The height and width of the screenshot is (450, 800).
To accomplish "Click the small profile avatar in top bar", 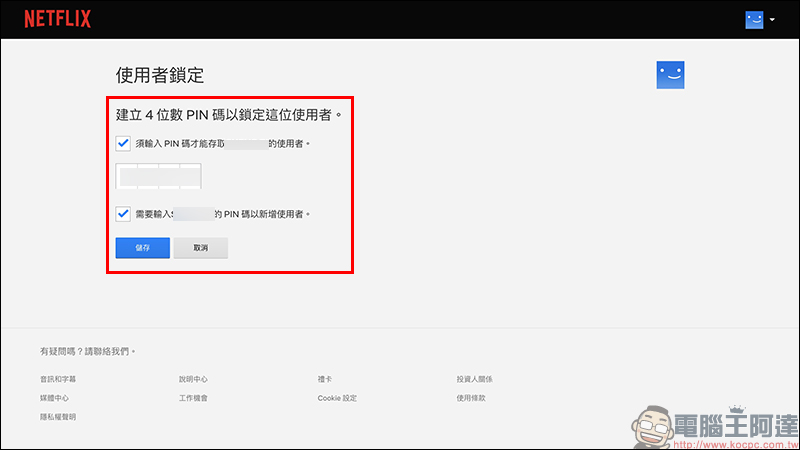I will (x=754, y=20).
